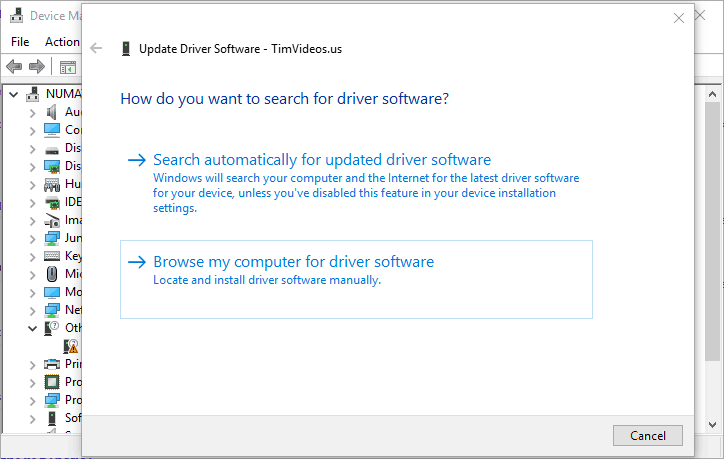Select the Mice category mouse icon

[52, 274]
